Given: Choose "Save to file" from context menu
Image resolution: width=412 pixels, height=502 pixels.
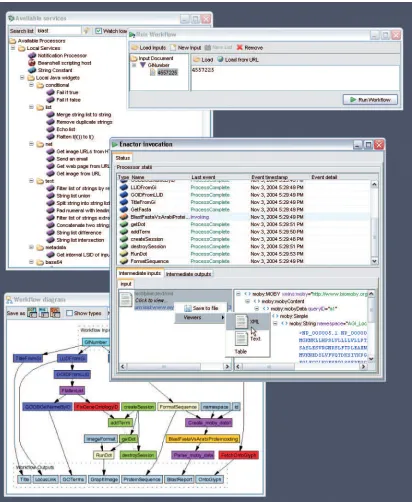Looking at the screenshot, I should (x=201, y=308).
